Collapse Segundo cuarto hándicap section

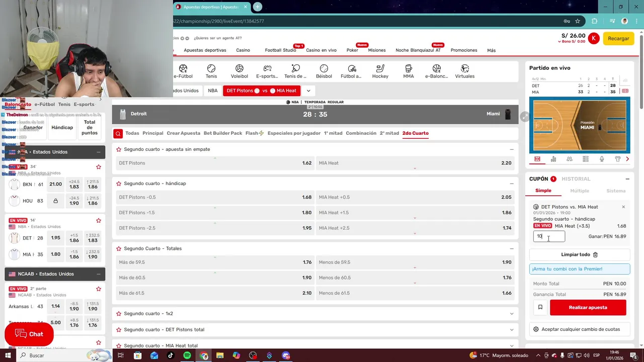[512, 184]
